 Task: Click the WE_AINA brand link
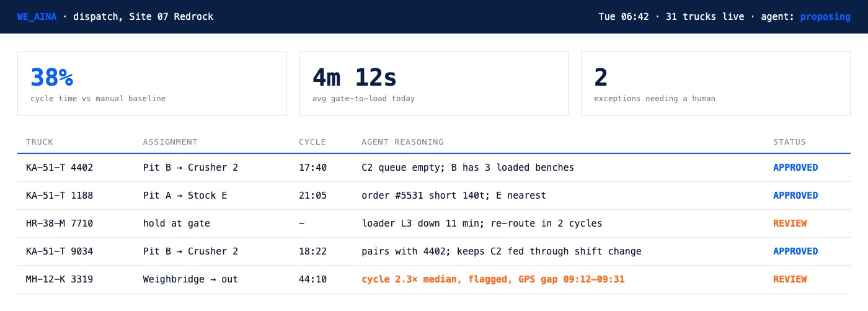(37, 17)
